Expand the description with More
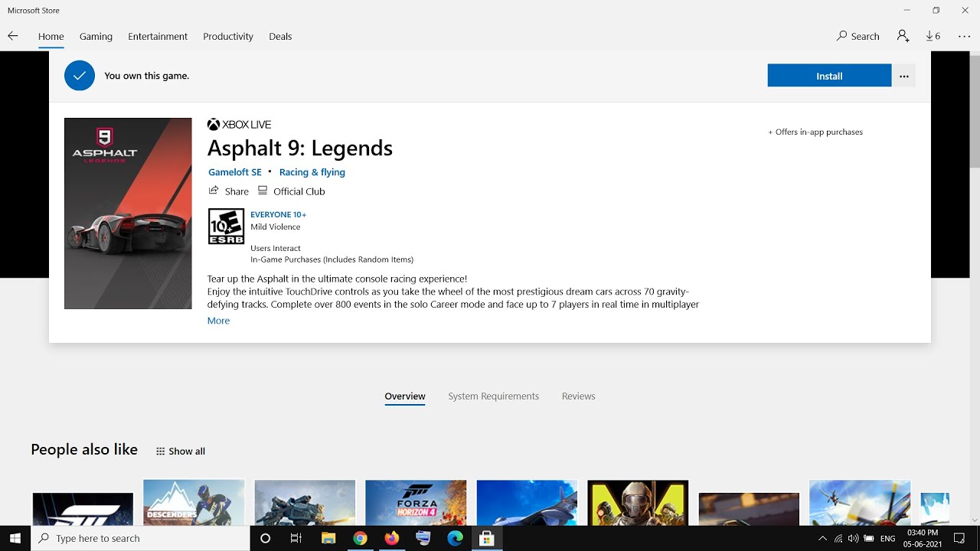Image resolution: width=980 pixels, height=551 pixels. pyautogui.click(x=218, y=321)
